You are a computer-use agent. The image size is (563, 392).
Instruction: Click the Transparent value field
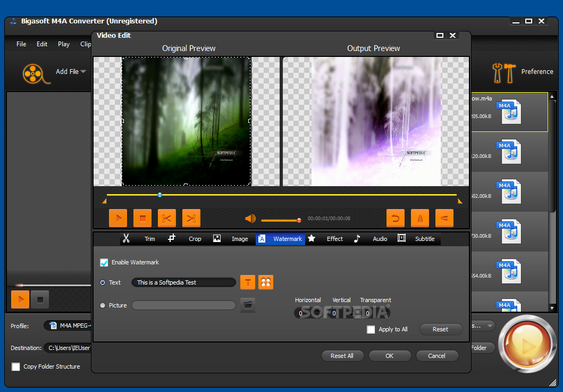click(374, 313)
